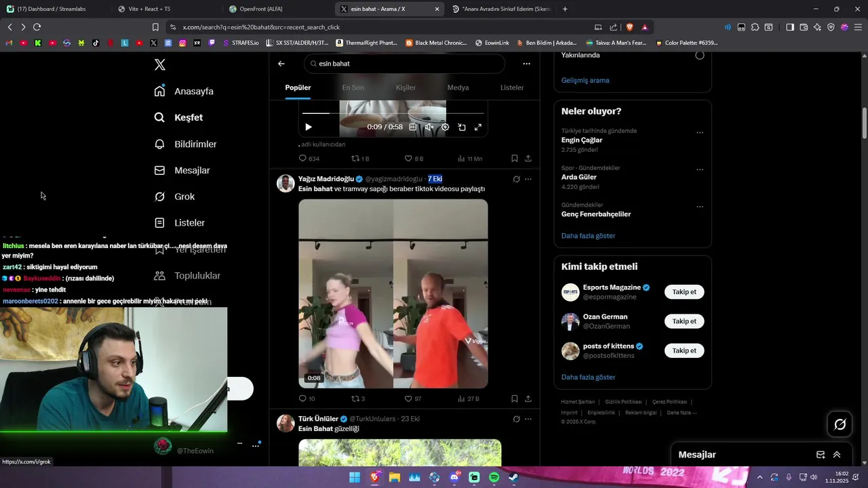The width and height of the screenshot is (868, 488).
Task: Open search options three-dot menu
Action: click(526, 64)
